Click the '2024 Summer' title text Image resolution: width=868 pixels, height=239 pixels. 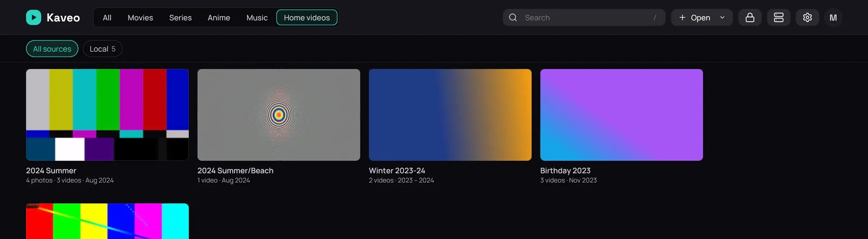pos(51,170)
